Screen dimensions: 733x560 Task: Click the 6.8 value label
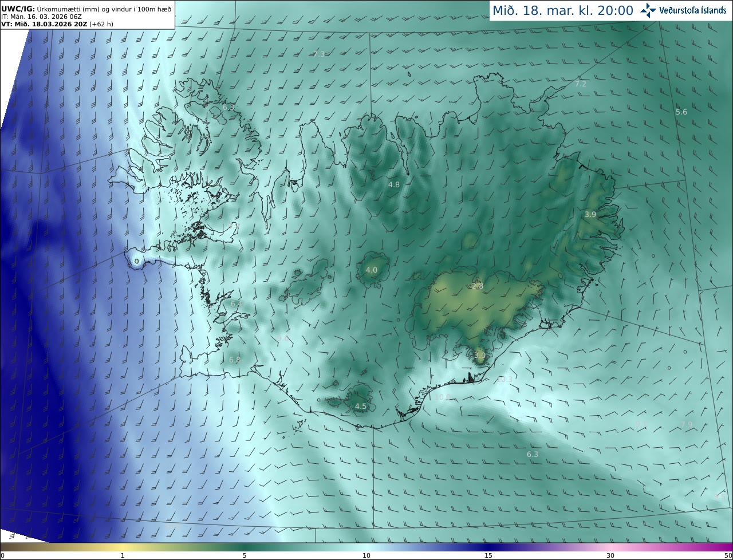[x=235, y=360]
